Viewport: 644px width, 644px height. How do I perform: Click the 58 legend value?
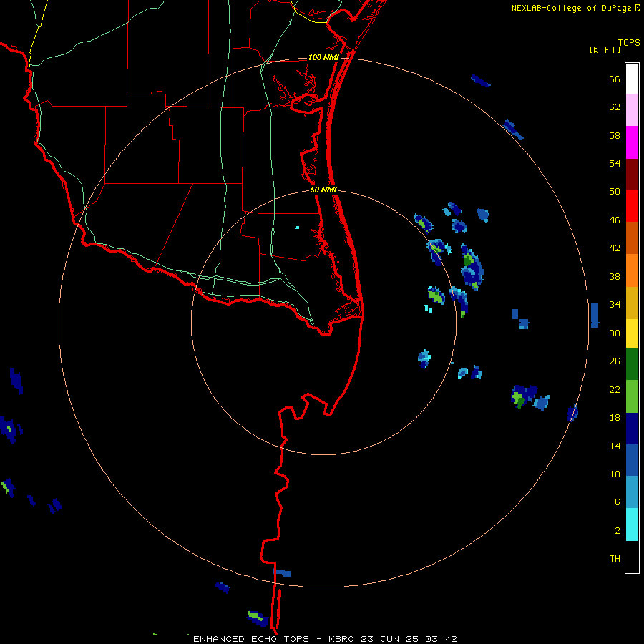(615, 135)
